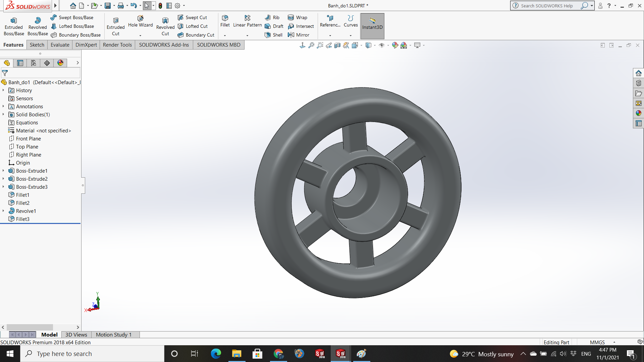Select the Shell feature tool

coord(273,35)
